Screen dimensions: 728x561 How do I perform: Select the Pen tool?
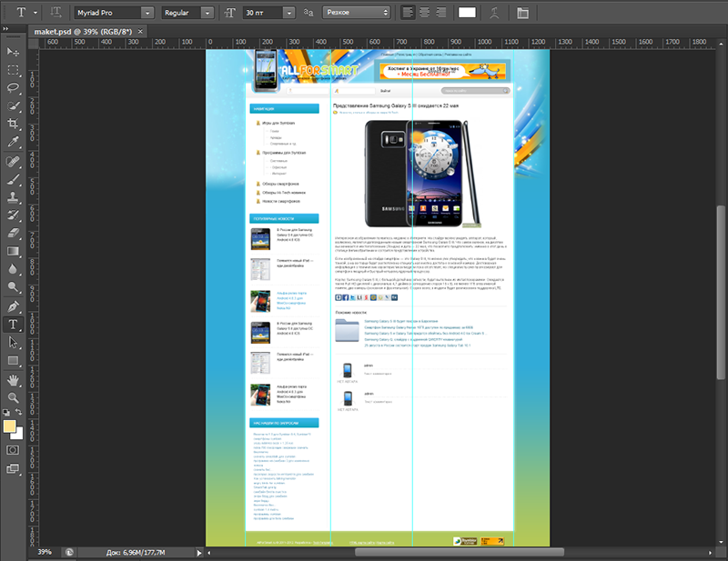[14, 306]
